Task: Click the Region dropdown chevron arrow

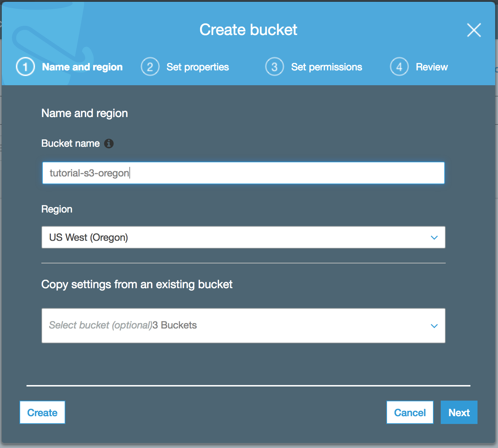Action: (x=434, y=238)
